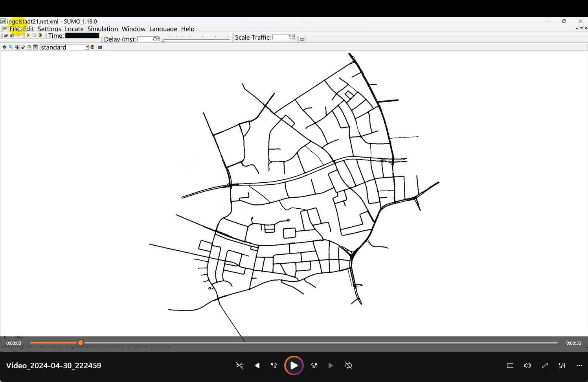Open the Simulation menu

click(103, 29)
